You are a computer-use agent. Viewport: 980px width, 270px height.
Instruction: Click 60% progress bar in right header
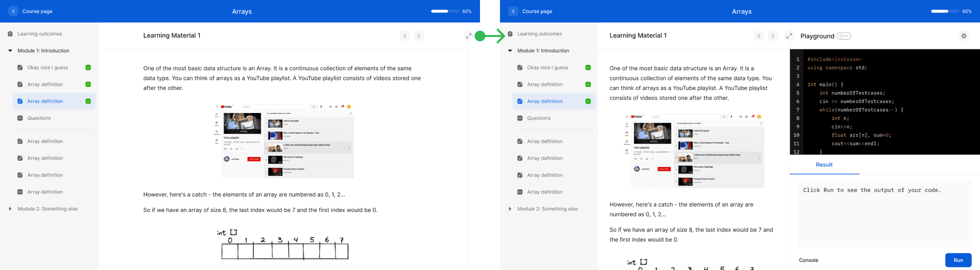(x=945, y=11)
